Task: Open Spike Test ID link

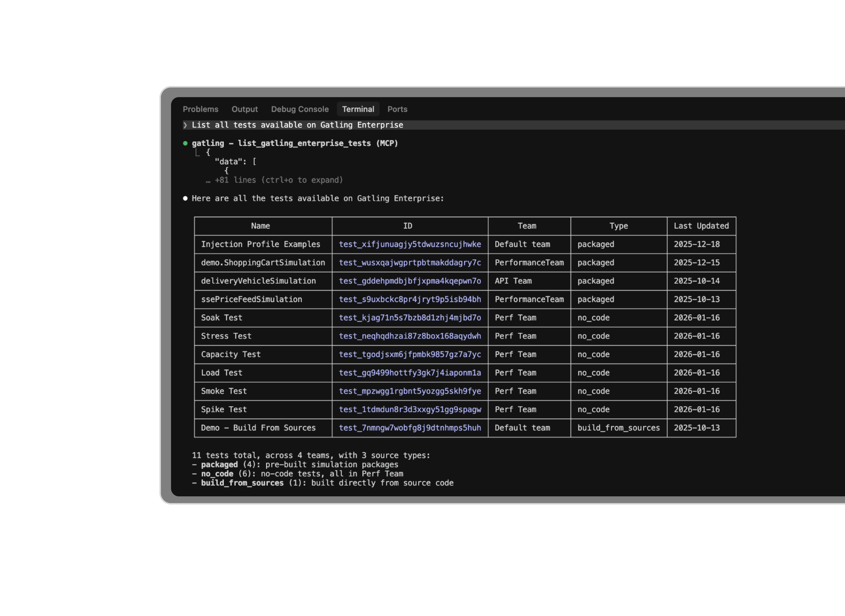Action: pyautogui.click(x=410, y=409)
